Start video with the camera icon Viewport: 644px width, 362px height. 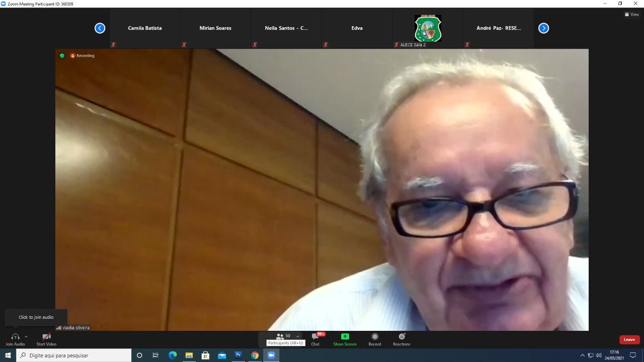[46, 337]
